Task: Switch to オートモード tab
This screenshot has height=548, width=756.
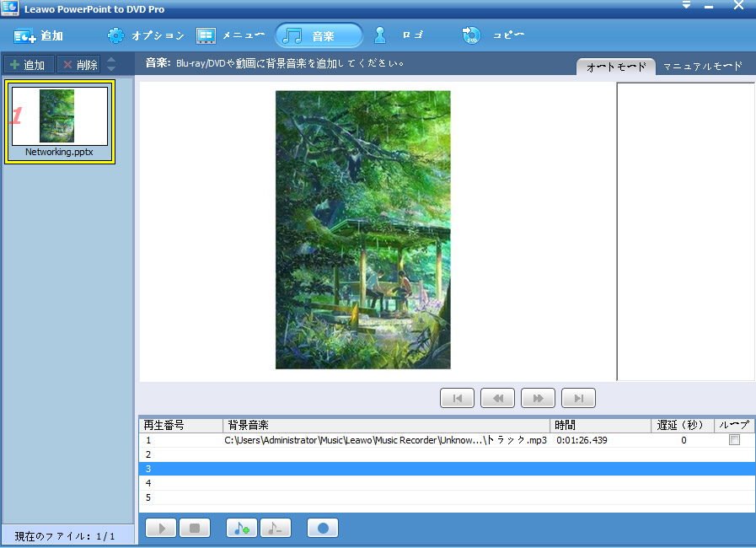Action: (x=616, y=67)
